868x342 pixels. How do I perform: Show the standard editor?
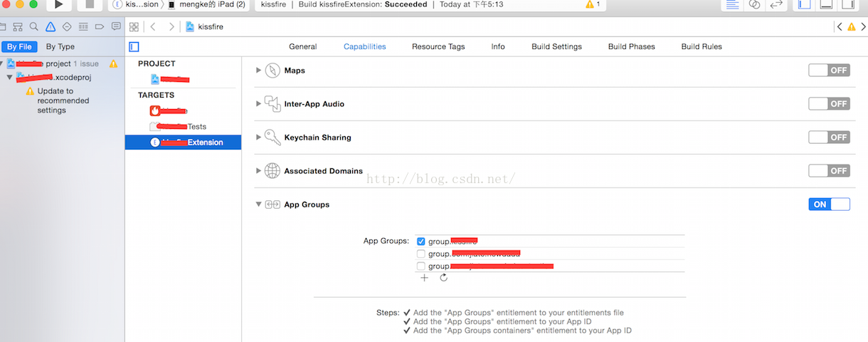731,4
